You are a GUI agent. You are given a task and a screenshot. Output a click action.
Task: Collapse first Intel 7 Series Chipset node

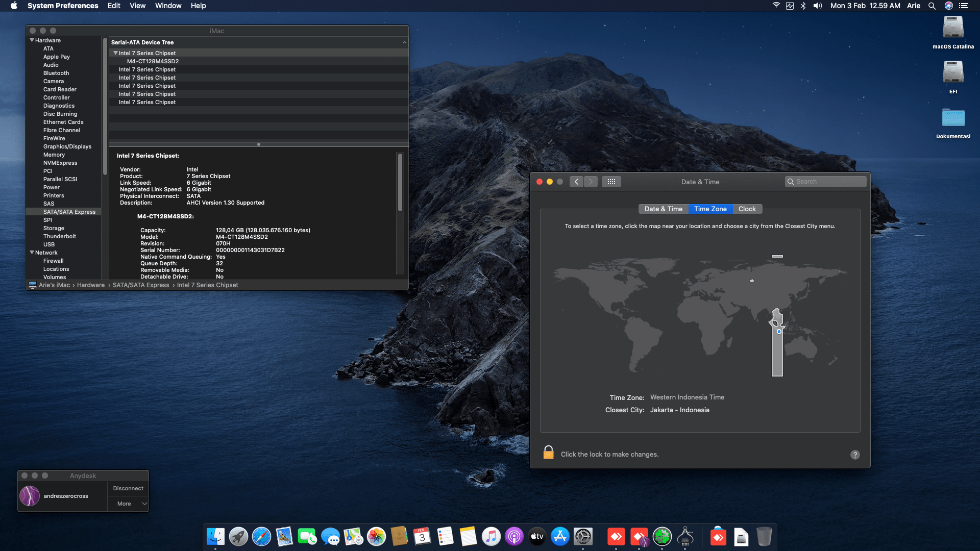point(115,53)
